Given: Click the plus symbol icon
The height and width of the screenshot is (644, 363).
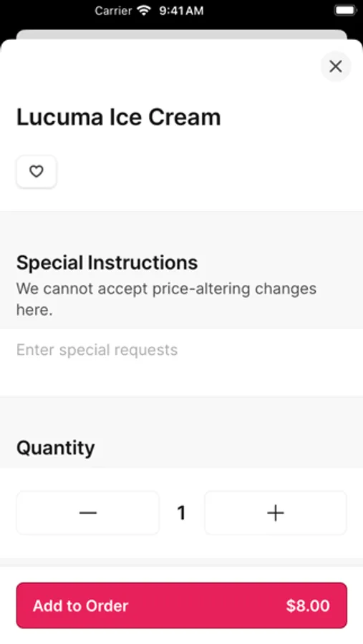Looking at the screenshot, I should click(x=276, y=512).
